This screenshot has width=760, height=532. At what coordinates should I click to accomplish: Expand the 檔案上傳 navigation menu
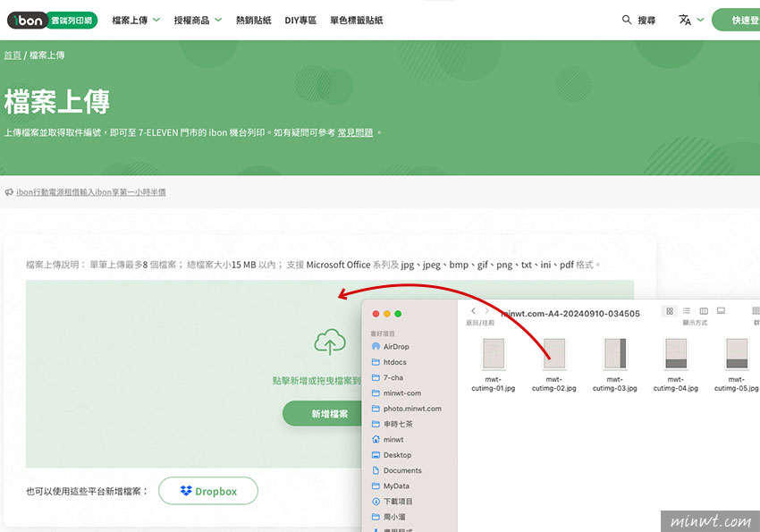[x=136, y=21]
